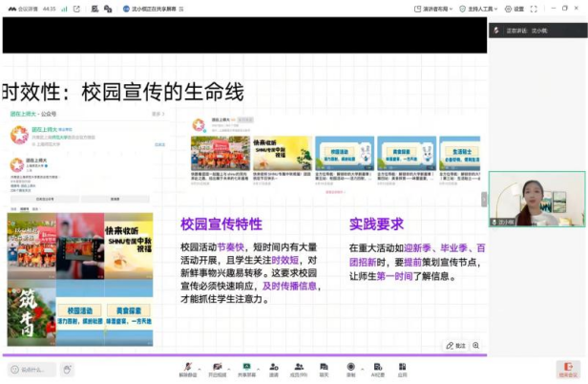Screen dimensions: 588x384
Task: Collapse the side video panel arrow handle
Action: (484, 199)
